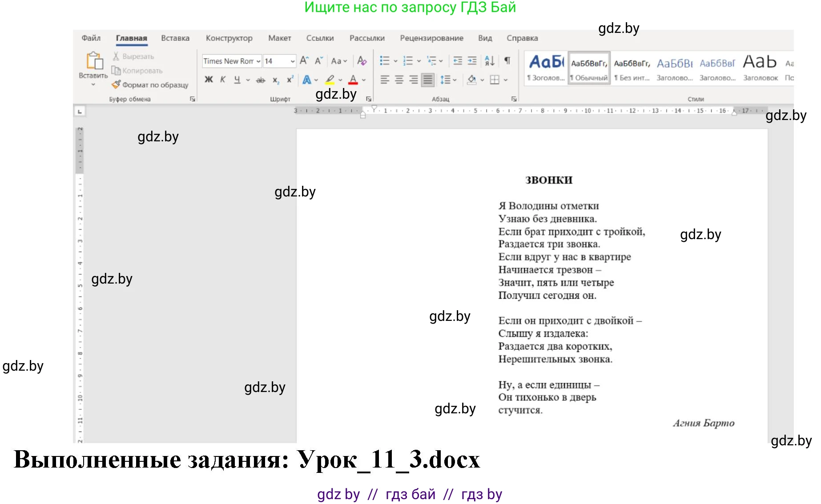This screenshot has height=504, width=821.
Task: Expand the line spacing options dropdown
Action: point(455,80)
